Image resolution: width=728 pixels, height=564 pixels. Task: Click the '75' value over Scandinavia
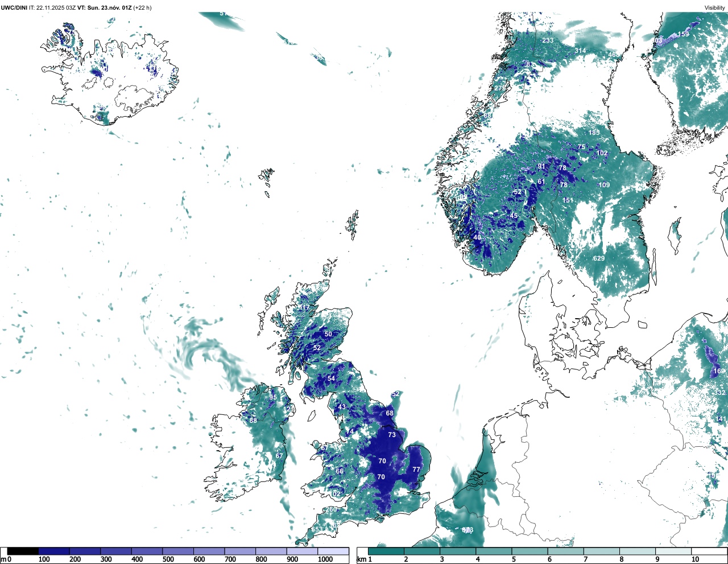[581, 147]
